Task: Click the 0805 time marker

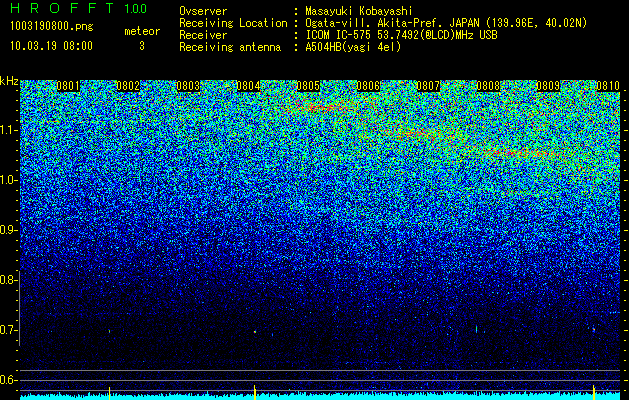Action: (308, 86)
